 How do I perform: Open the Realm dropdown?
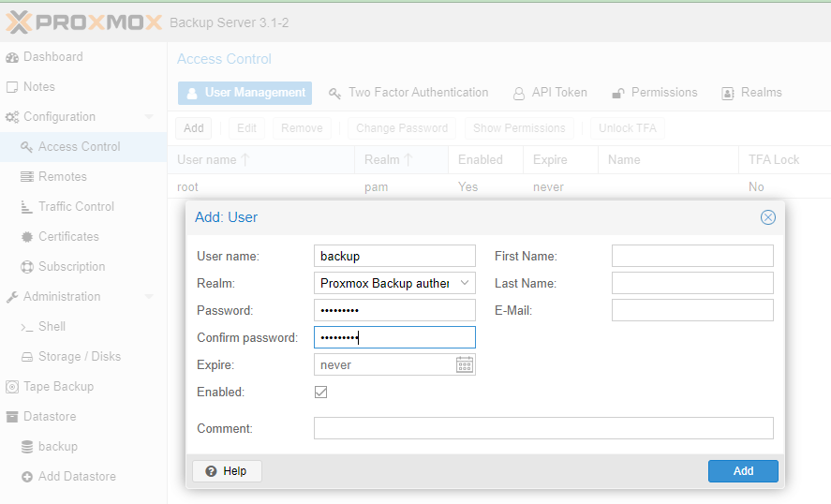(465, 283)
